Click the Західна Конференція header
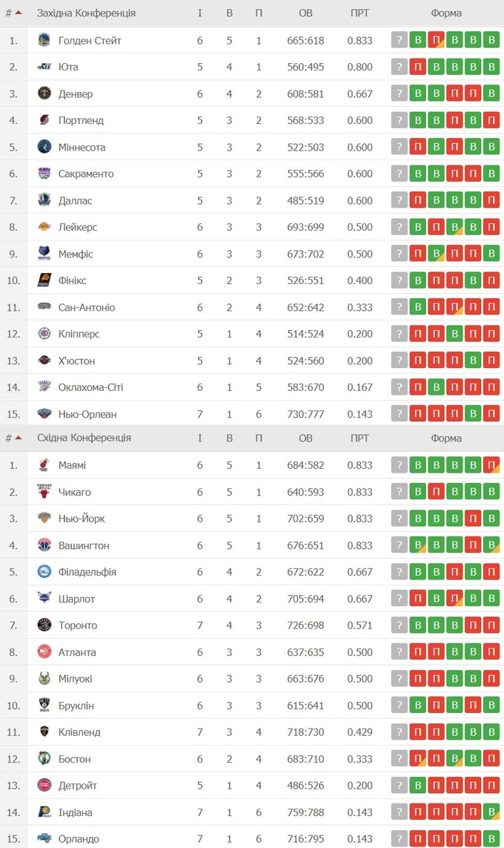The width and height of the screenshot is (504, 848). pyautogui.click(x=86, y=13)
